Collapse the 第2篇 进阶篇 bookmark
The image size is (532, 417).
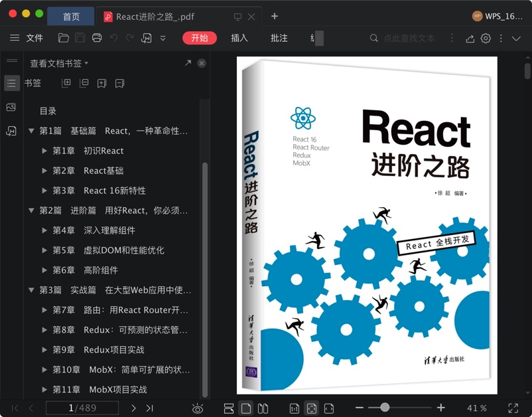click(31, 210)
